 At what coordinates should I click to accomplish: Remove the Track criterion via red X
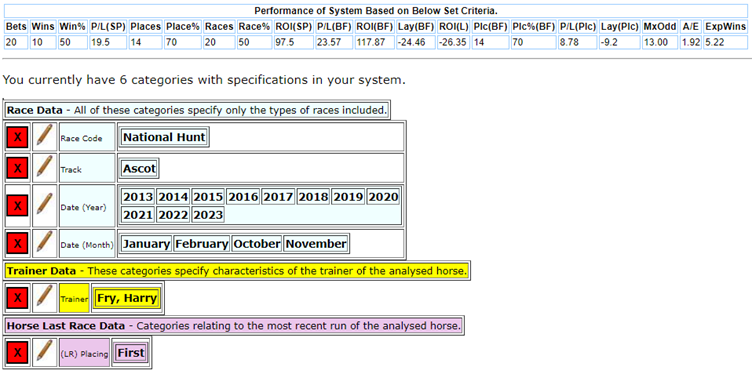18,168
